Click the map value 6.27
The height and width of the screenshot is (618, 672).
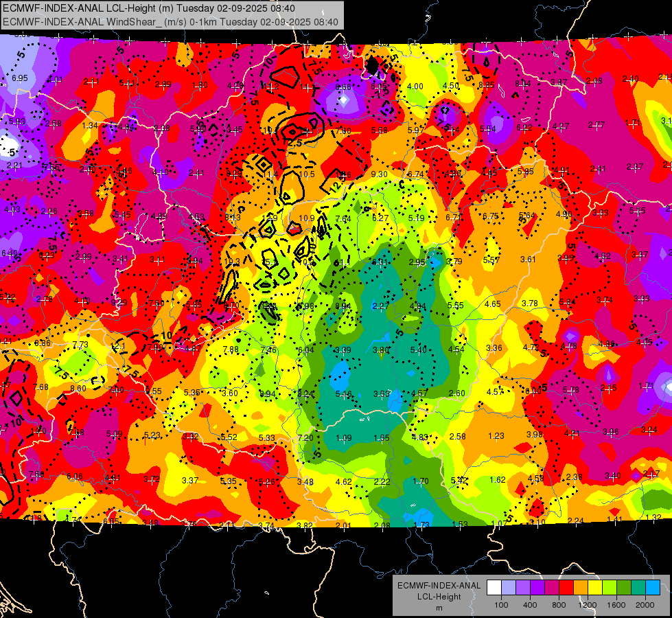[x=380, y=218]
